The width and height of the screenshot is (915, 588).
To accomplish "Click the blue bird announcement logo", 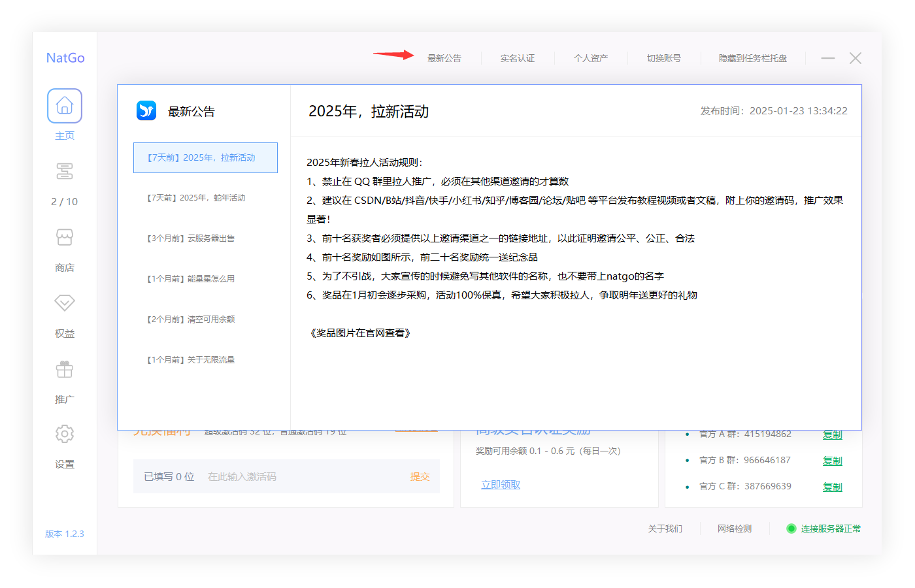I will pyautogui.click(x=146, y=110).
